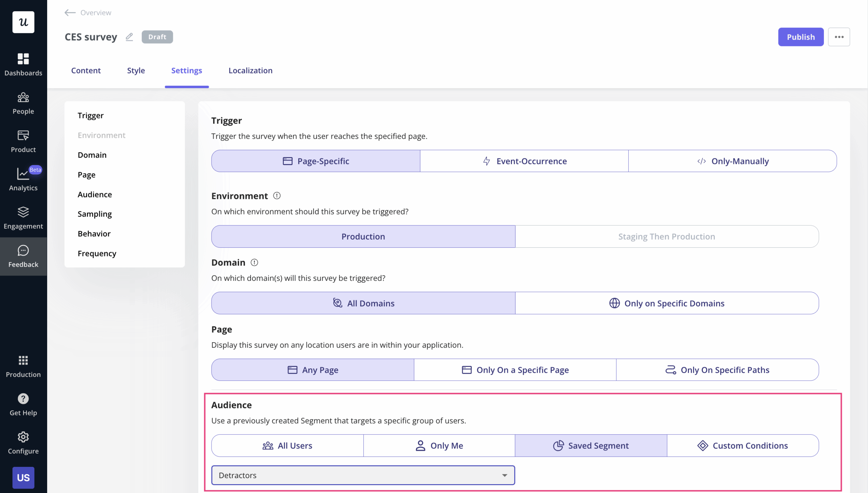The image size is (868, 493).
Task: Select Frequency in the settings navigation
Action: pyautogui.click(x=97, y=253)
